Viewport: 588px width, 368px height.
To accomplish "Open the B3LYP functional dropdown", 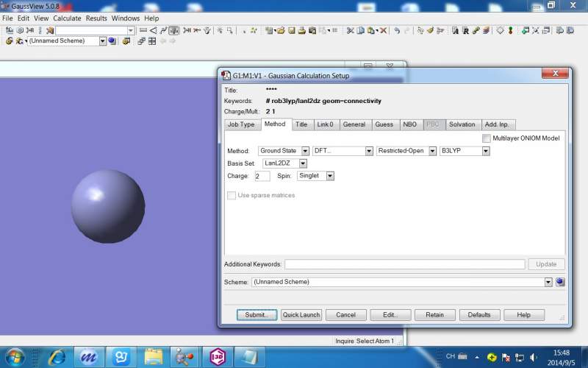I will click(x=486, y=151).
